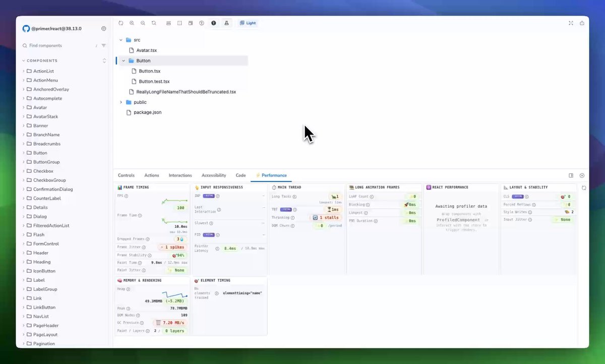This screenshot has width=605, height=364.
Task: Open the PageLayout item in sidebar
Action: pyautogui.click(x=45, y=334)
